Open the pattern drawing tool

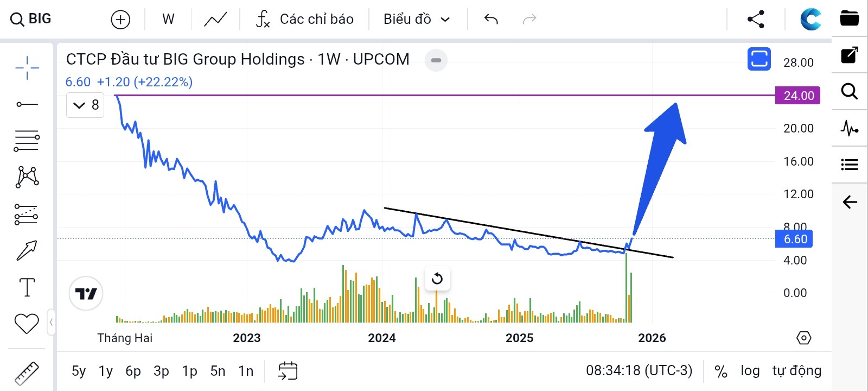(27, 177)
